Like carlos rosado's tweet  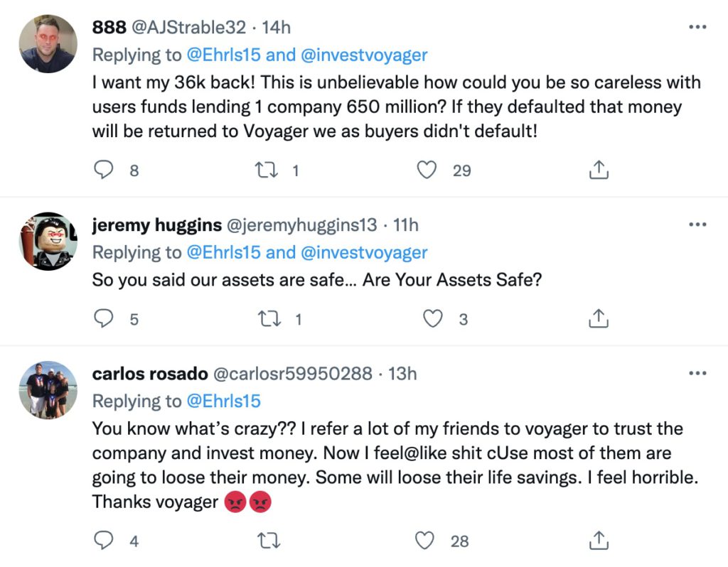point(425,541)
